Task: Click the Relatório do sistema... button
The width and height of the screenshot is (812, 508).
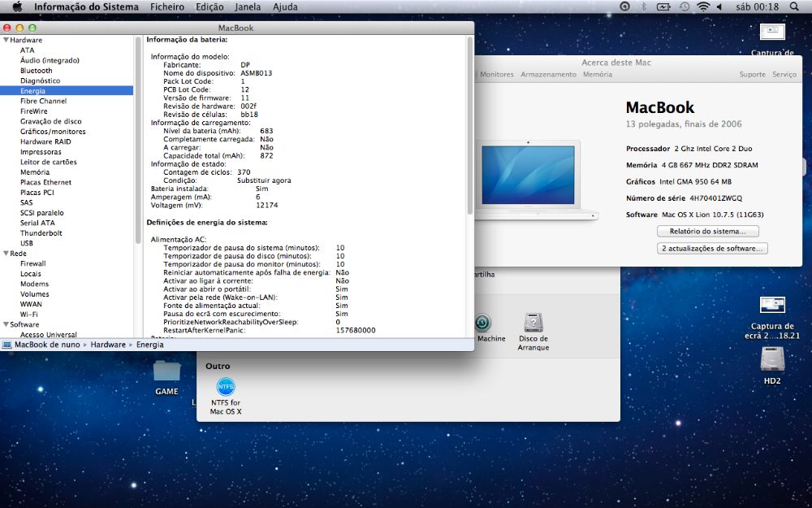Action: pos(708,231)
